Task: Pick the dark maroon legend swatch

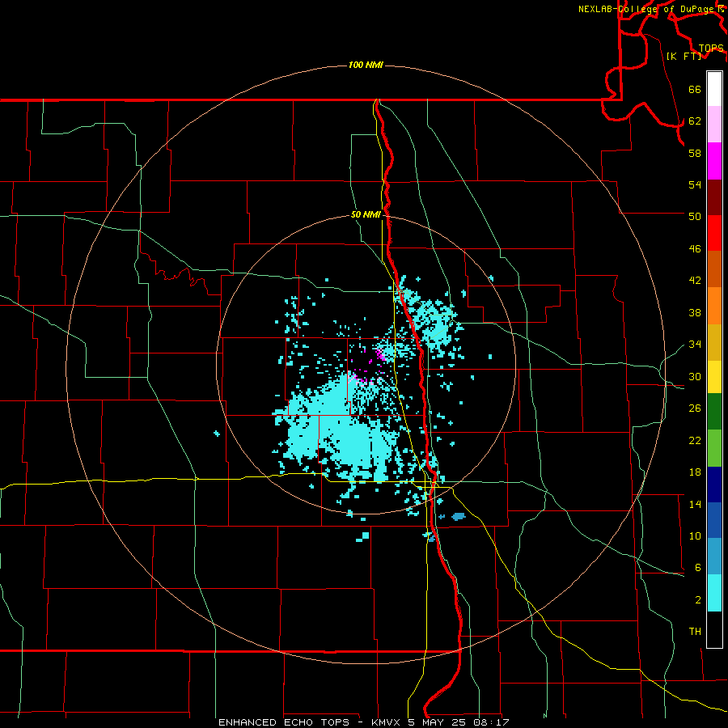Action: [x=714, y=197]
